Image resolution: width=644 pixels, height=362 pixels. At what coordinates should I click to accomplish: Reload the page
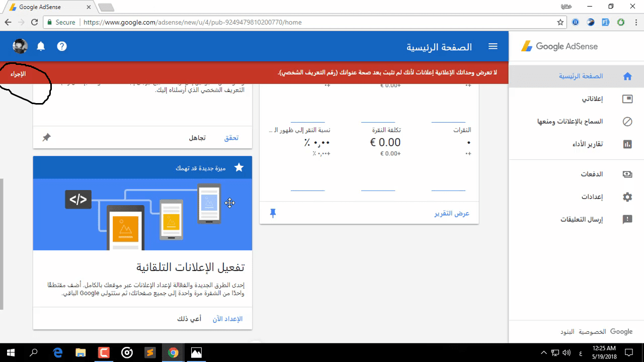[34, 22]
